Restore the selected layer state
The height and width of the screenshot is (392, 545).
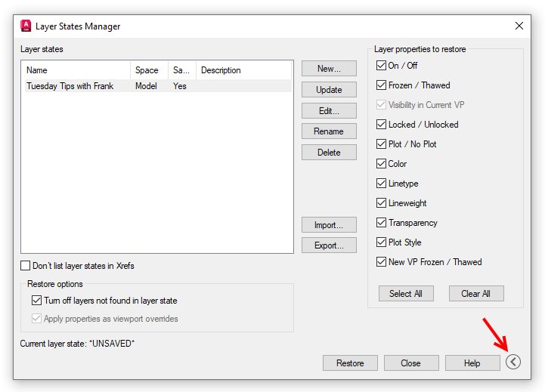coord(350,363)
